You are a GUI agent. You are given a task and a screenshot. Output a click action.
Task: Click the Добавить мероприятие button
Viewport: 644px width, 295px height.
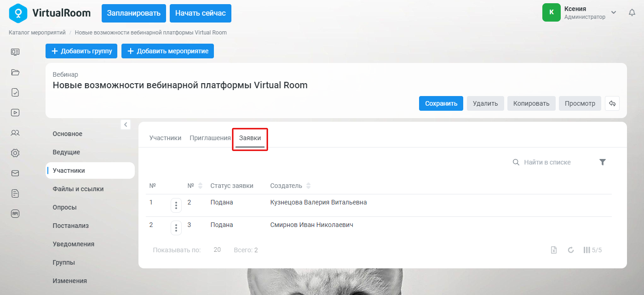[167, 51]
